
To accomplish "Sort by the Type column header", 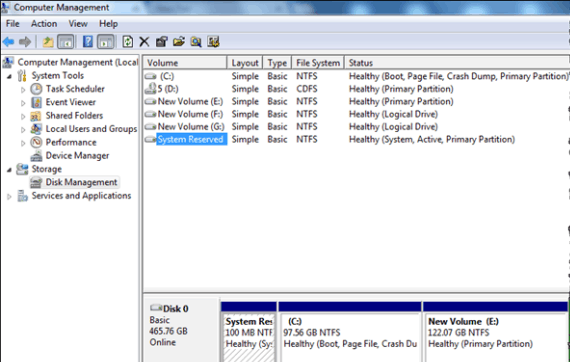I will click(x=277, y=63).
